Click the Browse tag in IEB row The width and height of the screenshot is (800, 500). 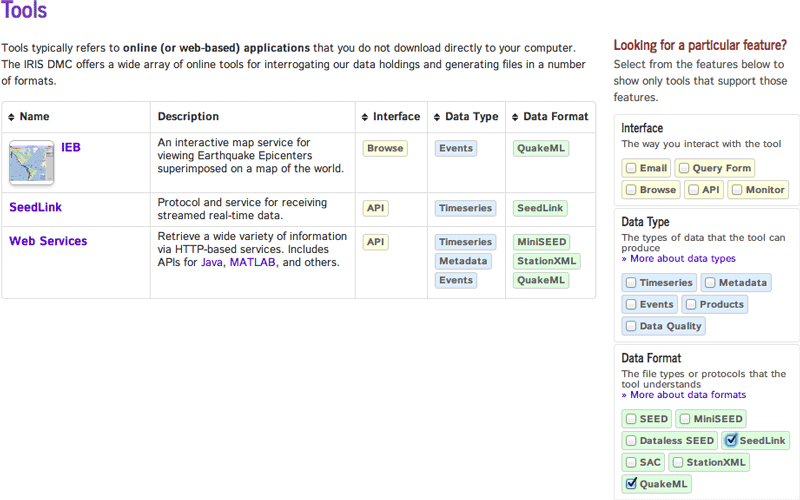[x=385, y=148]
